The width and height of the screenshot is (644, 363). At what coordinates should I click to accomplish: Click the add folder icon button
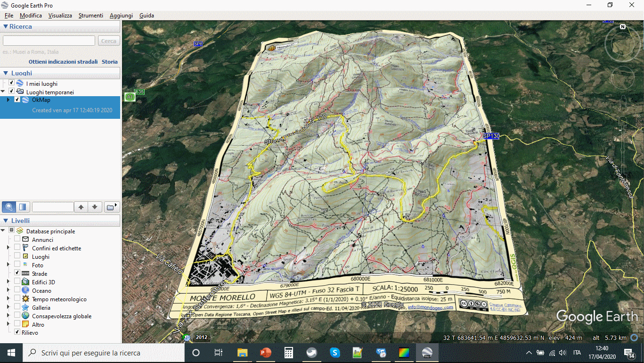click(x=111, y=206)
